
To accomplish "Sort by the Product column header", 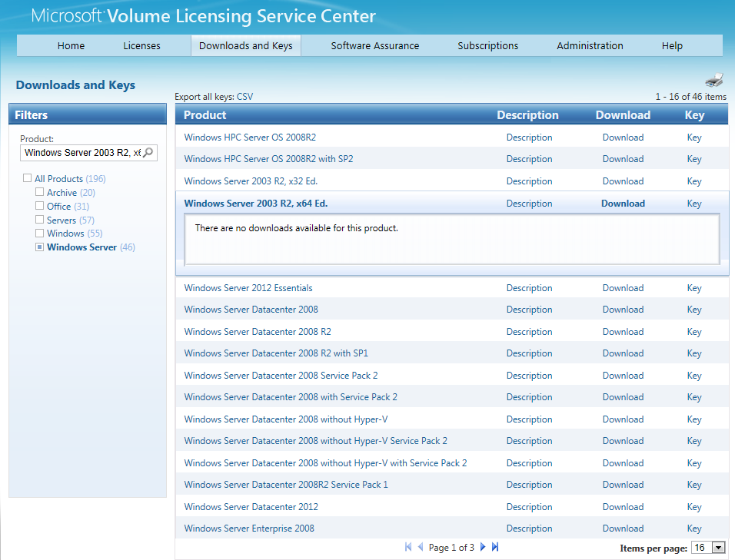I will [x=205, y=115].
